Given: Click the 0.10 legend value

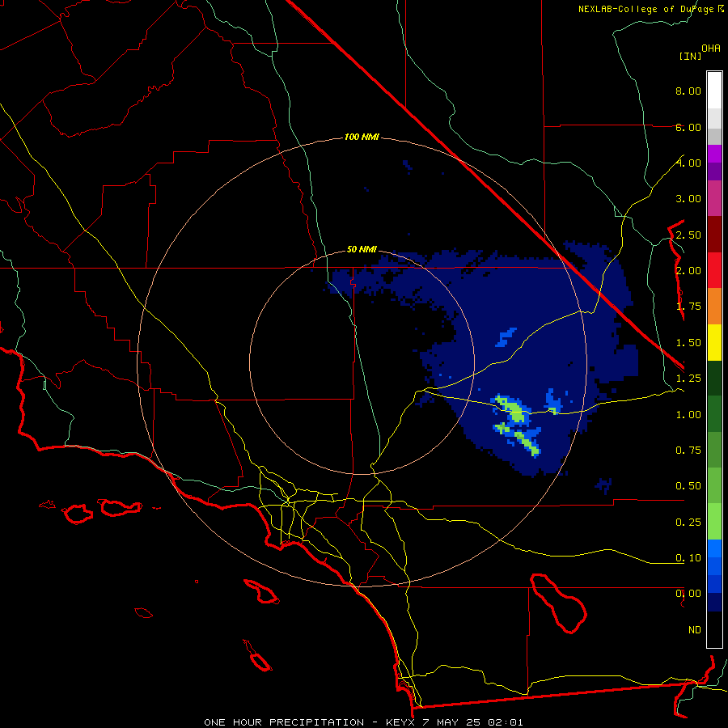Looking at the screenshot, I should point(688,558).
